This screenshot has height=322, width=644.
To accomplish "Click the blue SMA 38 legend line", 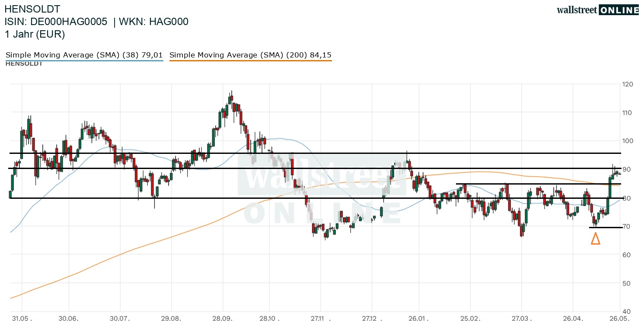I will [84, 61].
